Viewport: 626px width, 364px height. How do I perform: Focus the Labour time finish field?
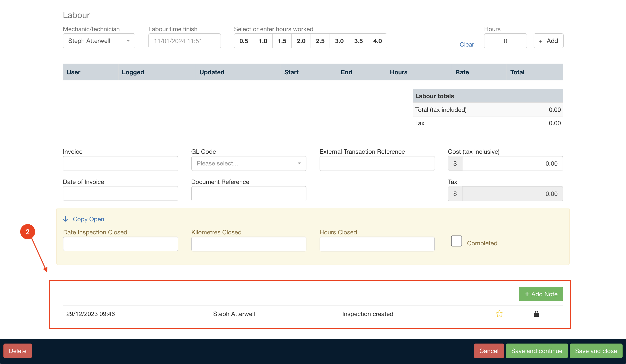coord(185,41)
